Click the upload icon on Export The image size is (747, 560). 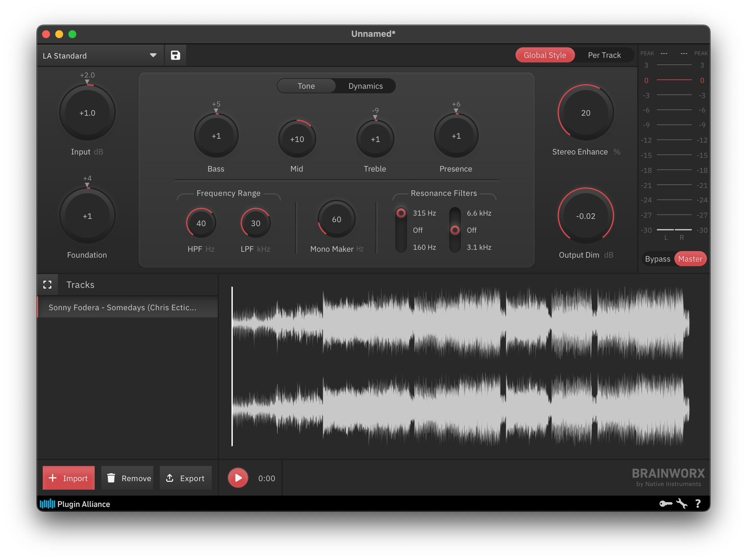[170, 478]
